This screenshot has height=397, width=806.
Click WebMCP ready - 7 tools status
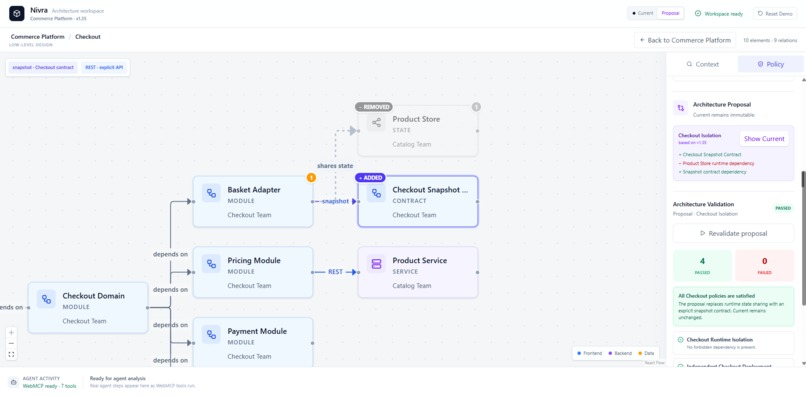(49, 386)
